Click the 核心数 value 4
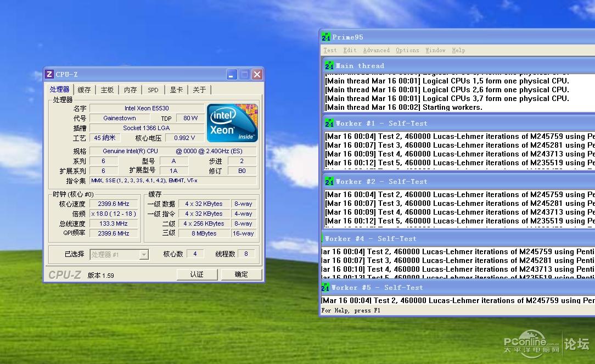This screenshot has height=364, width=595. [x=195, y=254]
